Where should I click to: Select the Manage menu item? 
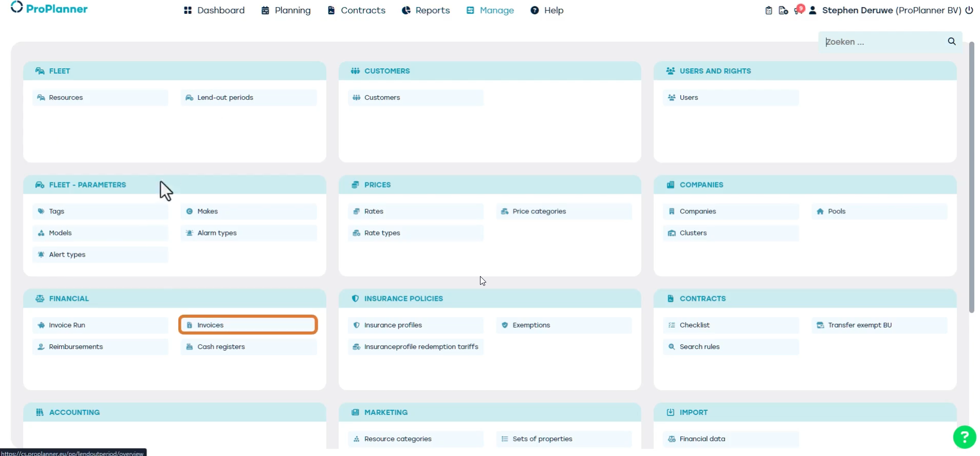(490, 10)
